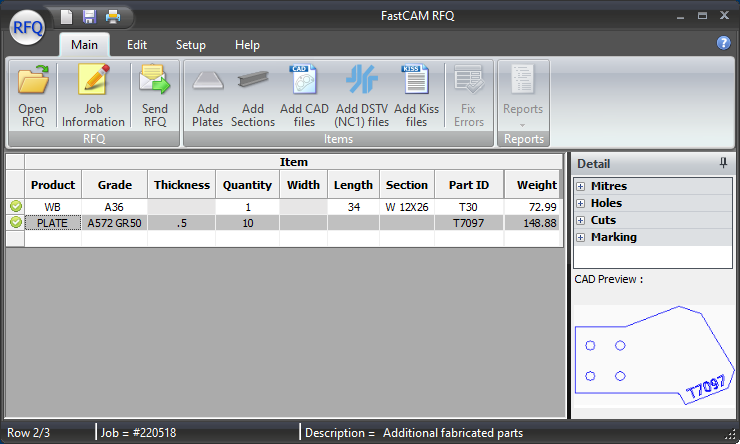The image size is (740, 444).
Task: Switch to the Edit ribbon tab
Action: [x=137, y=45]
